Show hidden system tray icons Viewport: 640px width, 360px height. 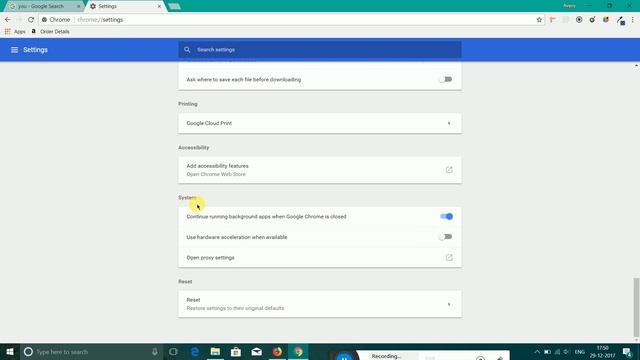[x=537, y=352]
